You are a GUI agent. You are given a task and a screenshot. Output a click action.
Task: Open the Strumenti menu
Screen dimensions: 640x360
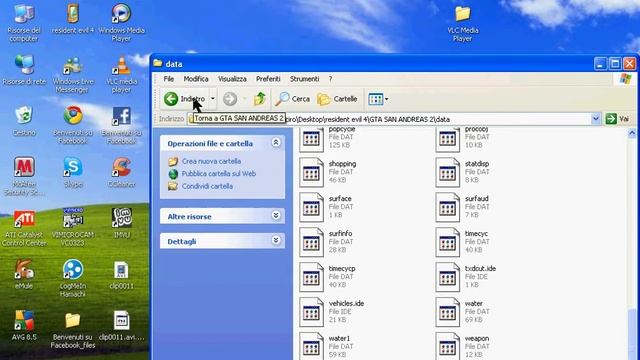(304, 79)
